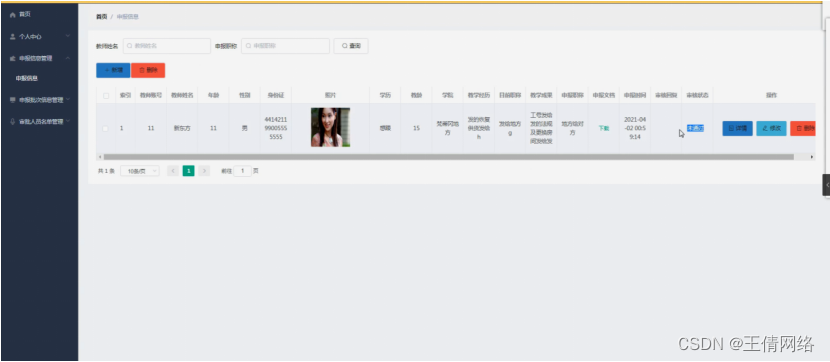Click the 申报信息管理 chart icon
Image resolution: width=830 pixels, height=362 pixels.
click(x=13, y=58)
